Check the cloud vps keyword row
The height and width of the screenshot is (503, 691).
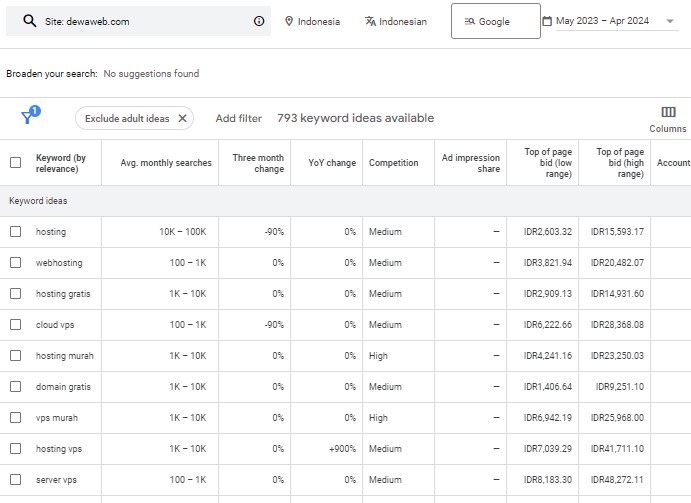point(15,324)
